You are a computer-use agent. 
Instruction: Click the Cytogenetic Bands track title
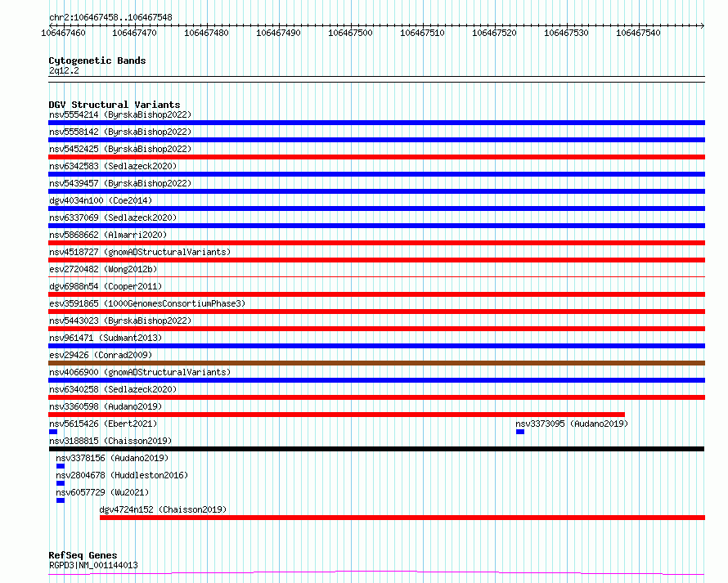click(x=97, y=61)
